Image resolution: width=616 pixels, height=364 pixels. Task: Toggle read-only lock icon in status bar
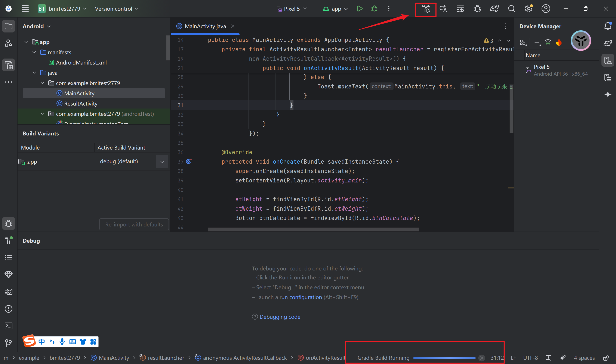606,358
